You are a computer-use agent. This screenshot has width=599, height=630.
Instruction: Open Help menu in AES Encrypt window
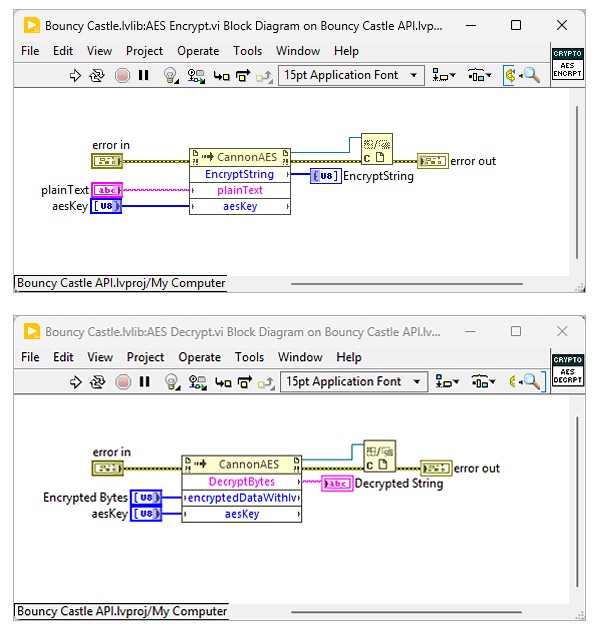pos(346,51)
